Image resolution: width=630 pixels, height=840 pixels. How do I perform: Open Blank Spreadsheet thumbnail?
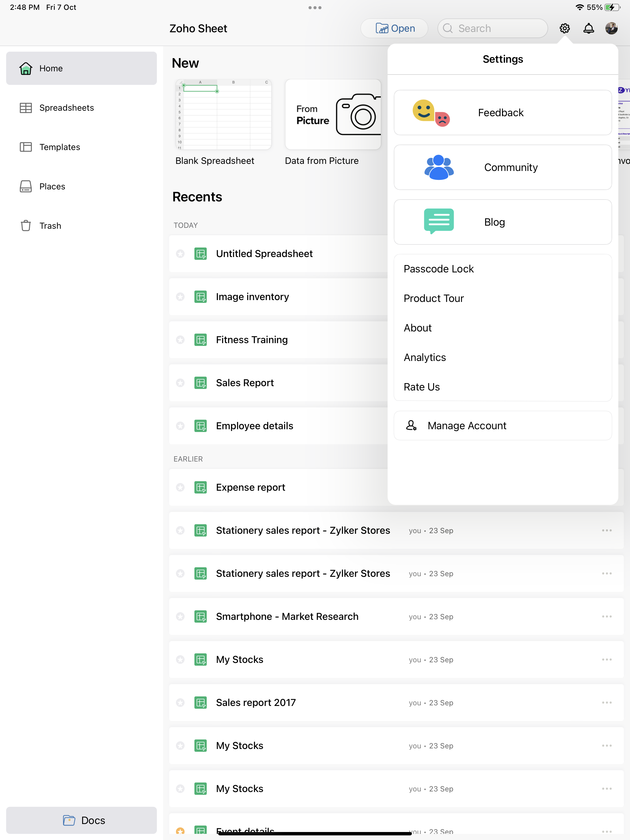click(223, 115)
